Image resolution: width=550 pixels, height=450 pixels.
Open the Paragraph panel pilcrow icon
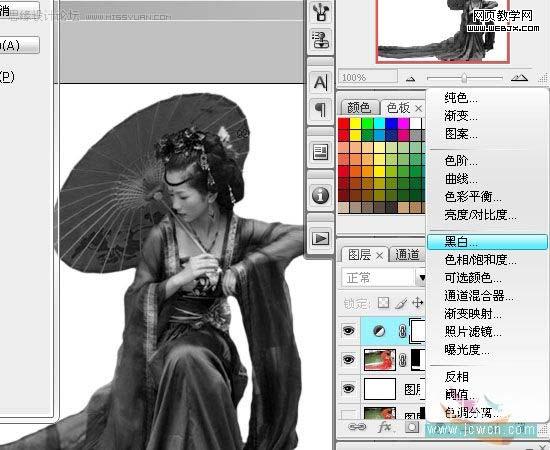click(320, 110)
